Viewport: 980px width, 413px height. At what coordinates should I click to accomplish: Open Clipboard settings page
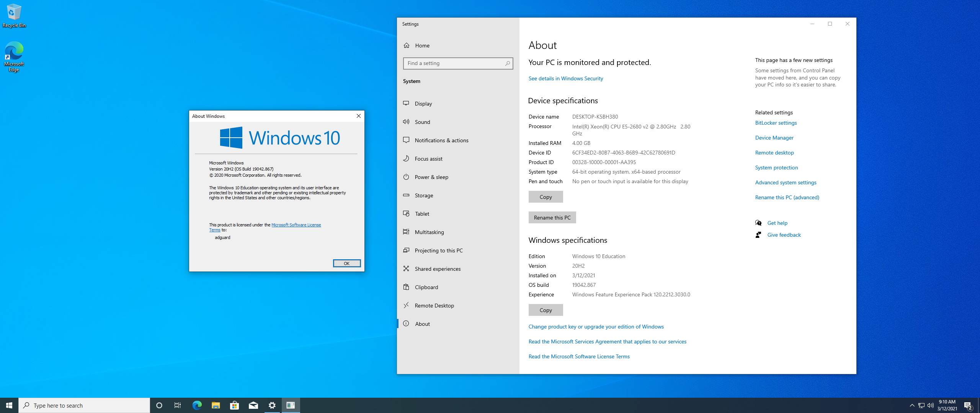(458, 287)
